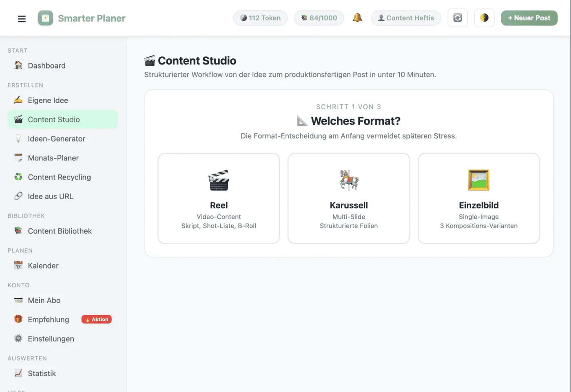Screen dimensions: 571x392
Task: Open Eigene Idee page
Action: pos(63,100)
